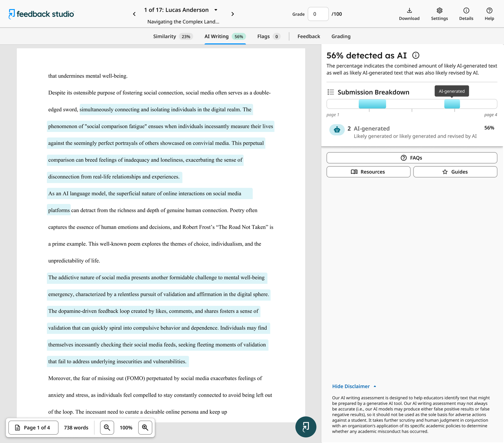Open the Resources button
Image resolution: width=504 pixels, height=443 pixels.
(x=368, y=172)
